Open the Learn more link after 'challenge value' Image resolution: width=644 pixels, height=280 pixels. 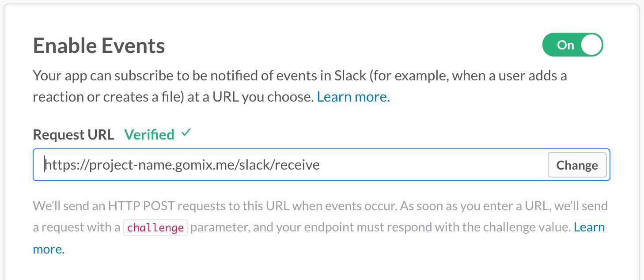[x=589, y=227]
